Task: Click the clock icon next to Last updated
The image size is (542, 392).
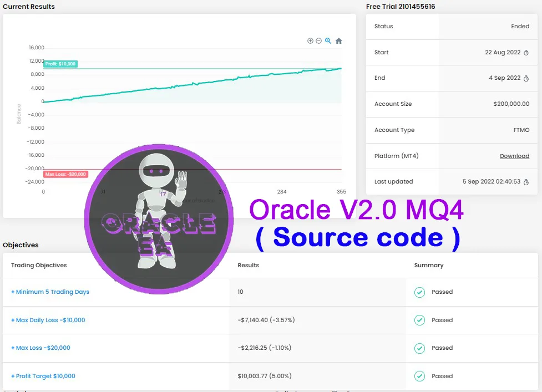Action: tap(526, 181)
